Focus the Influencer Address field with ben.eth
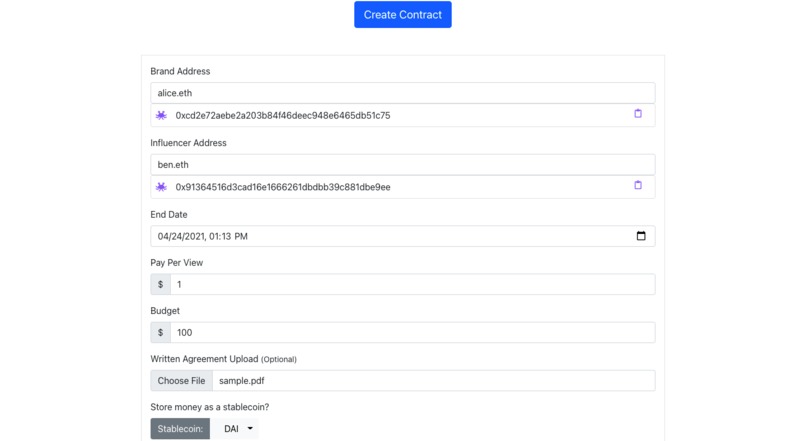806x441 pixels. tap(402, 164)
